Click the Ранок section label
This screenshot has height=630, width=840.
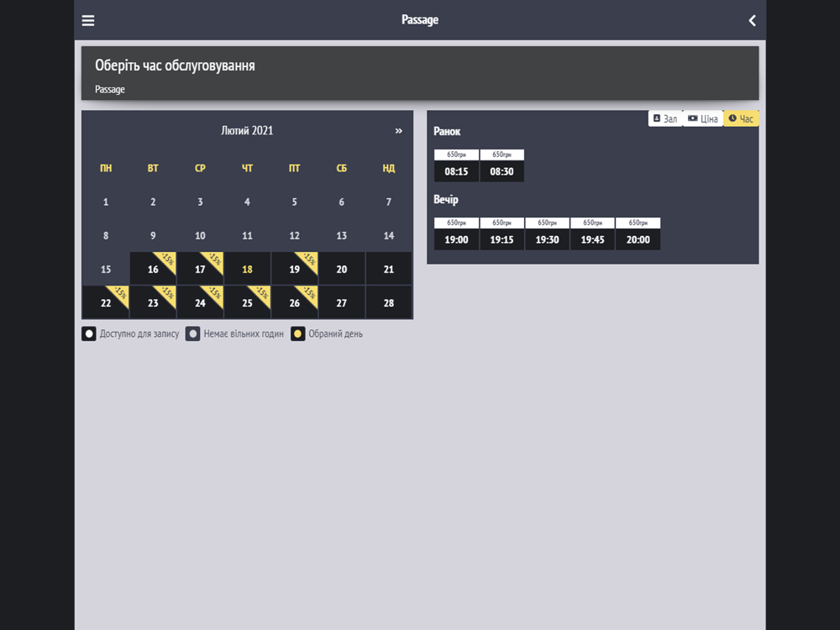point(447,131)
